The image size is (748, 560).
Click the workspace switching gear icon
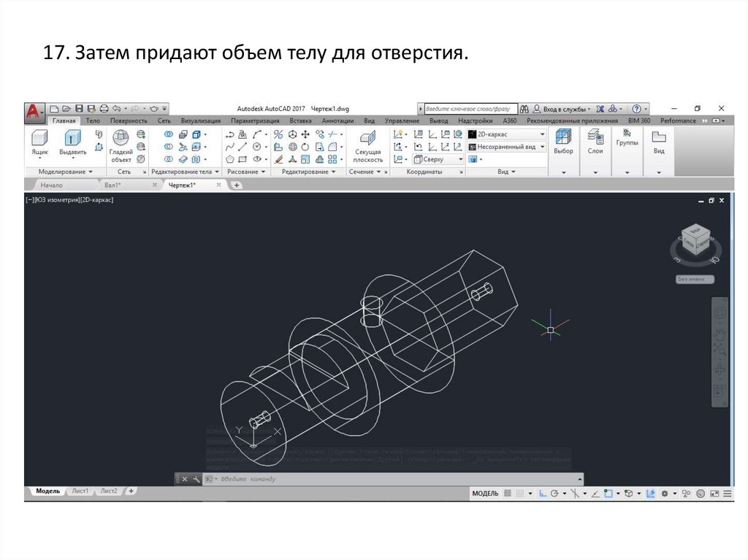point(665,494)
